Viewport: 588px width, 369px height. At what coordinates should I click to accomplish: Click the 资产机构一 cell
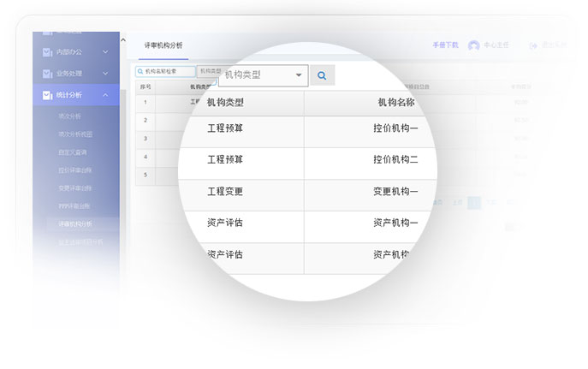pos(395,223)
